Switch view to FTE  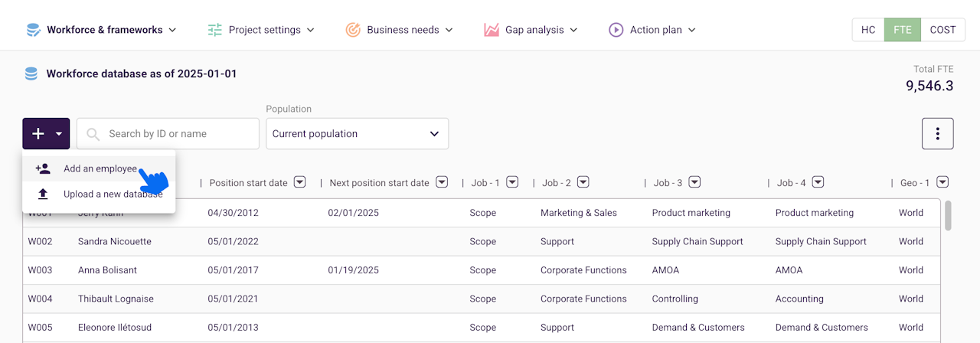tap(902, 30)
